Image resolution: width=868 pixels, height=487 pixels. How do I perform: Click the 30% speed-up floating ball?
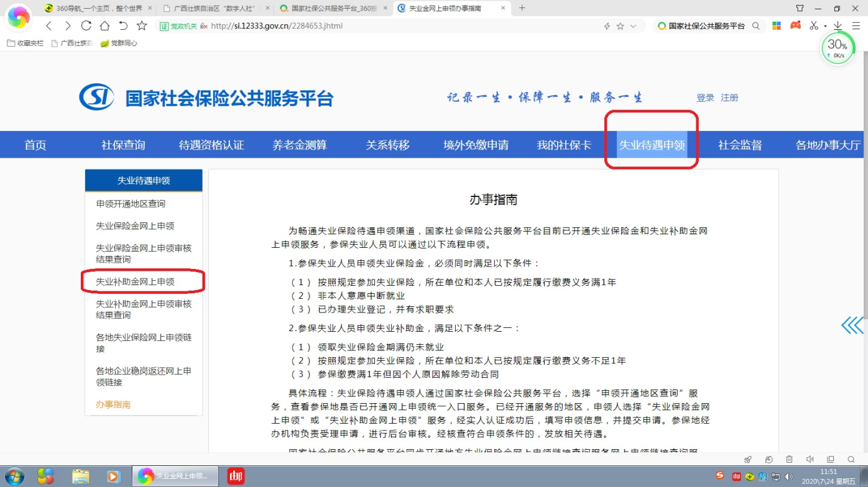pyautogui.click(x=837, y=47)
